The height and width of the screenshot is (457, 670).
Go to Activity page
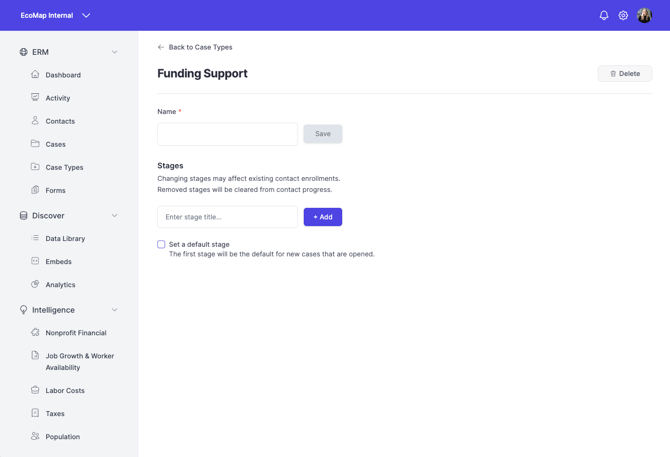coord(58,98)
